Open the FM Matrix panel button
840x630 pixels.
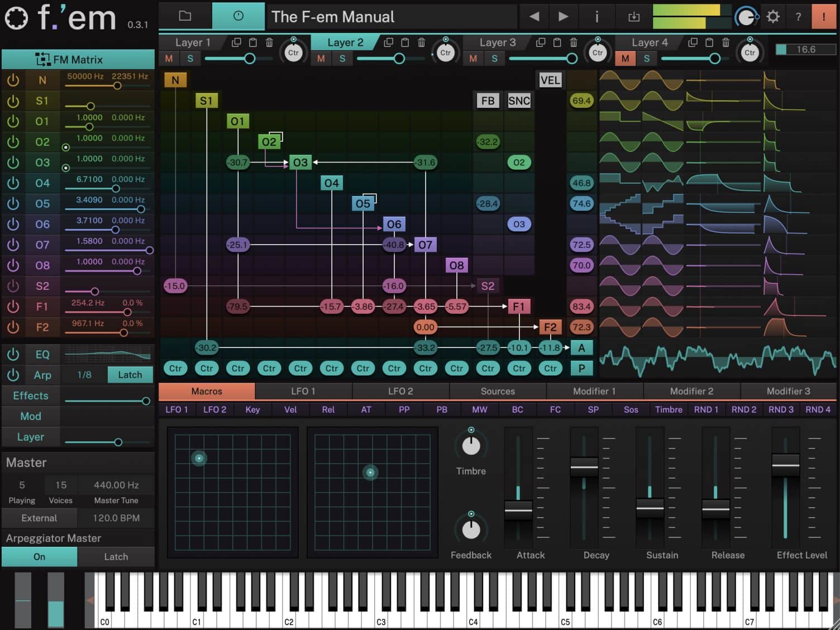[x=78, y=59]
